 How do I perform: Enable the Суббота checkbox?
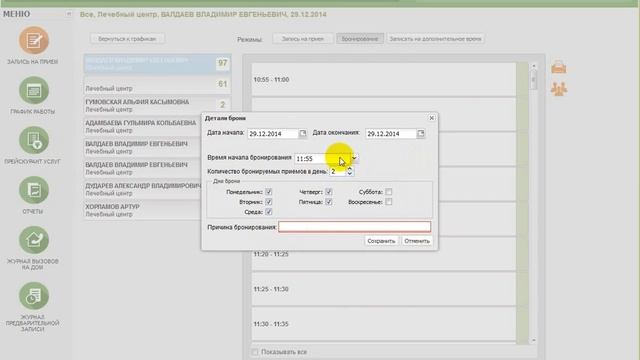(x=389, y=191)
